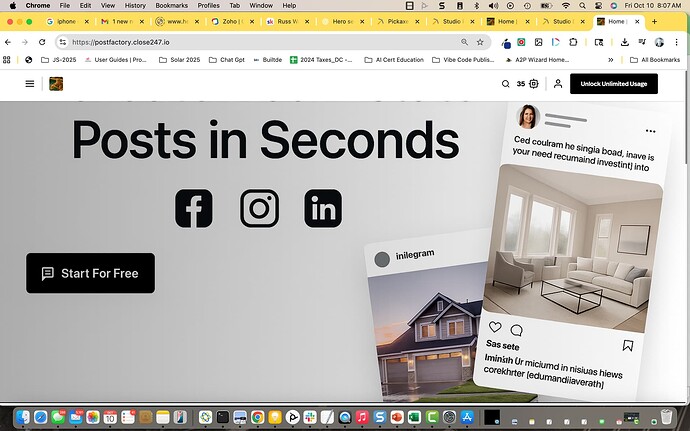This screenshot has height=431, width=690.
Task: Click the bookmark save icon on the post card
Action: click(628, 346)
